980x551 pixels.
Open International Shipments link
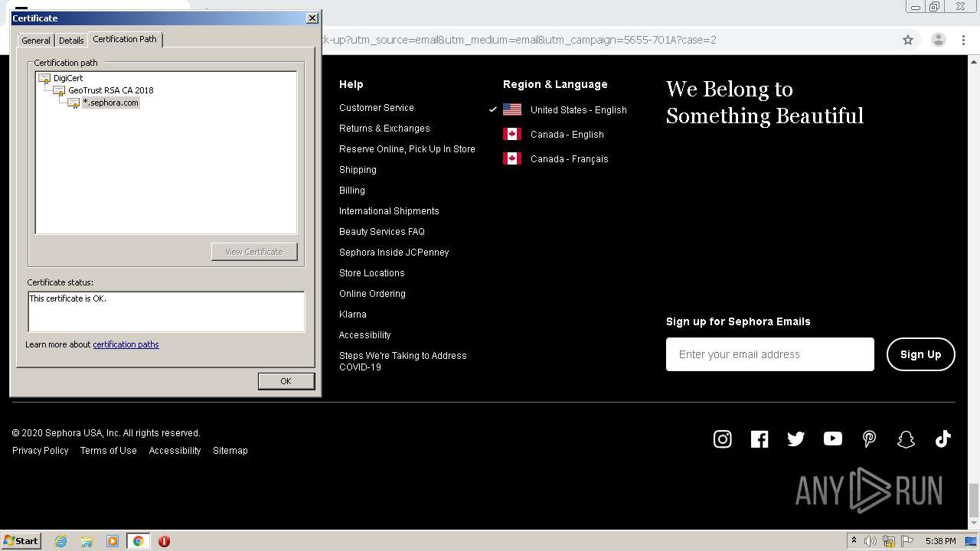(x=389, y=211)
